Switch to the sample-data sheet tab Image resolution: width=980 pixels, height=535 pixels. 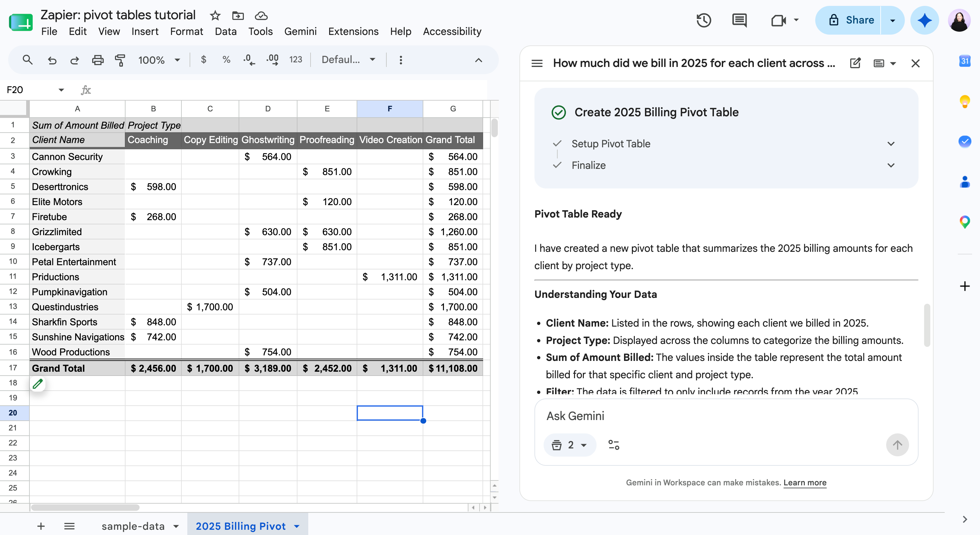tap(133, 526)
